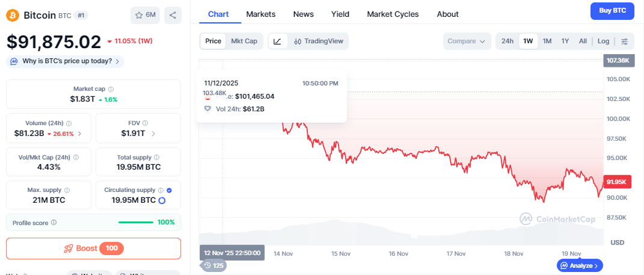
Task: Click the Buy BTC button
Action: click(612, 10)
